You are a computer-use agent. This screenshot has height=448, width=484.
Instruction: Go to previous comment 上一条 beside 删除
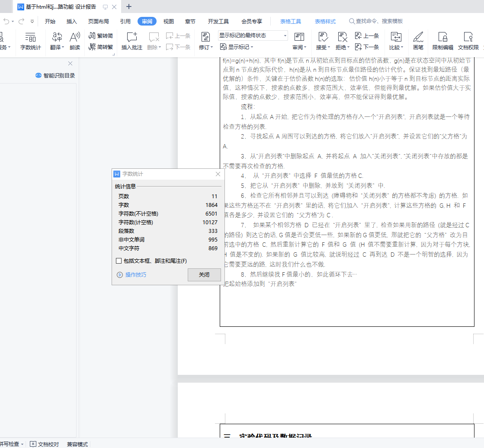178,36
